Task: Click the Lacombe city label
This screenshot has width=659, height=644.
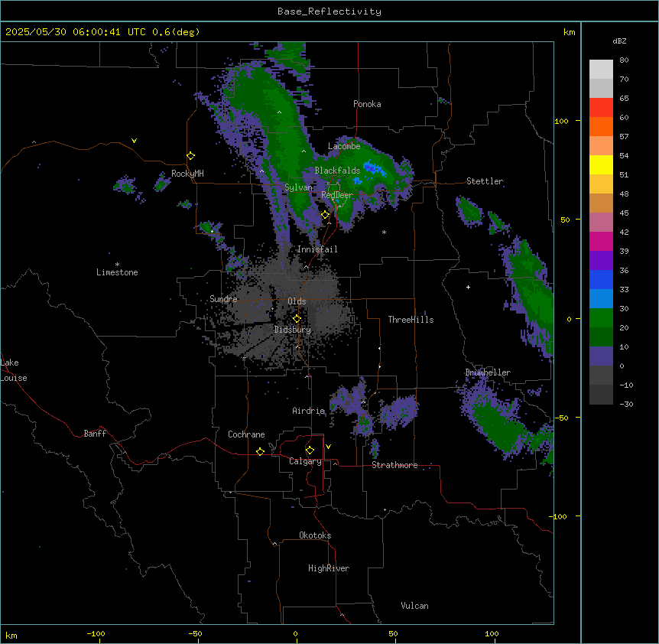Action: [344, 146]
